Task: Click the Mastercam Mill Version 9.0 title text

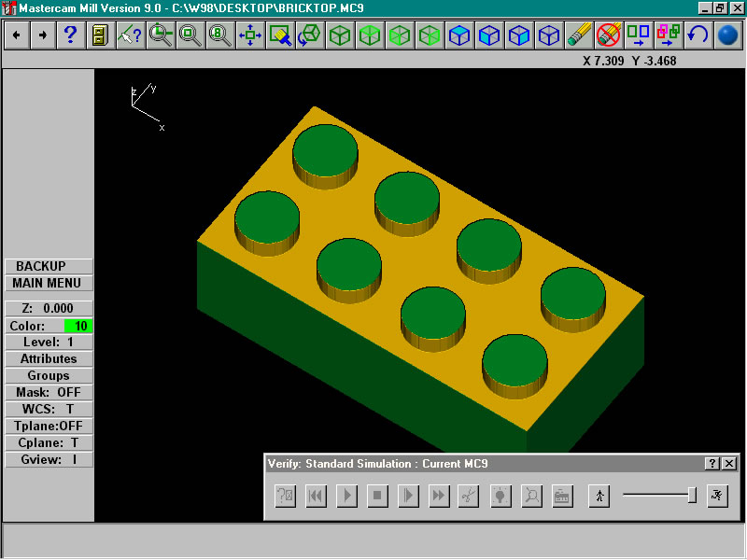Action: coord(89,8)
